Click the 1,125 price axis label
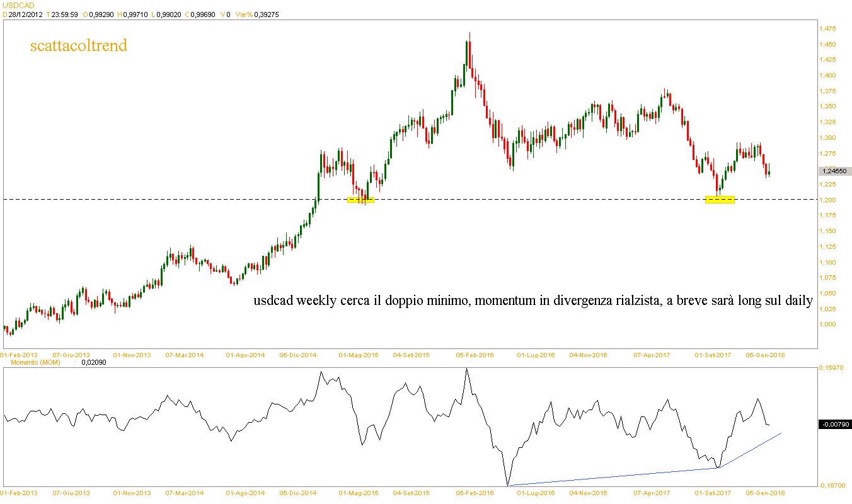 click(827, 247)
